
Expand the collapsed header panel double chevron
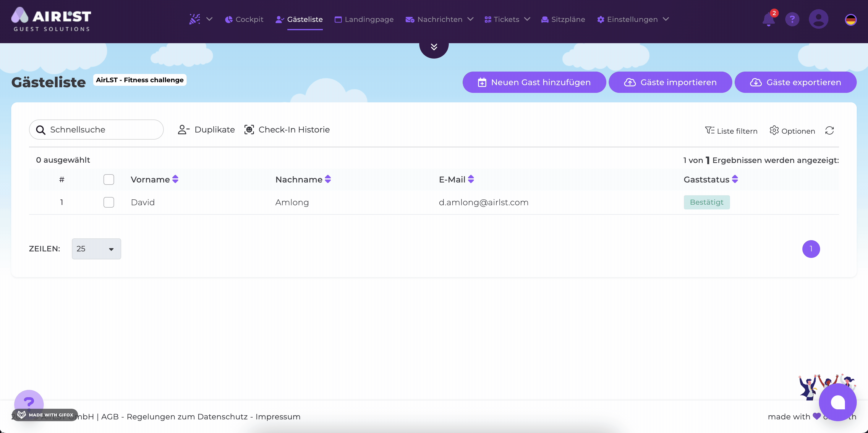coord(434,47)
